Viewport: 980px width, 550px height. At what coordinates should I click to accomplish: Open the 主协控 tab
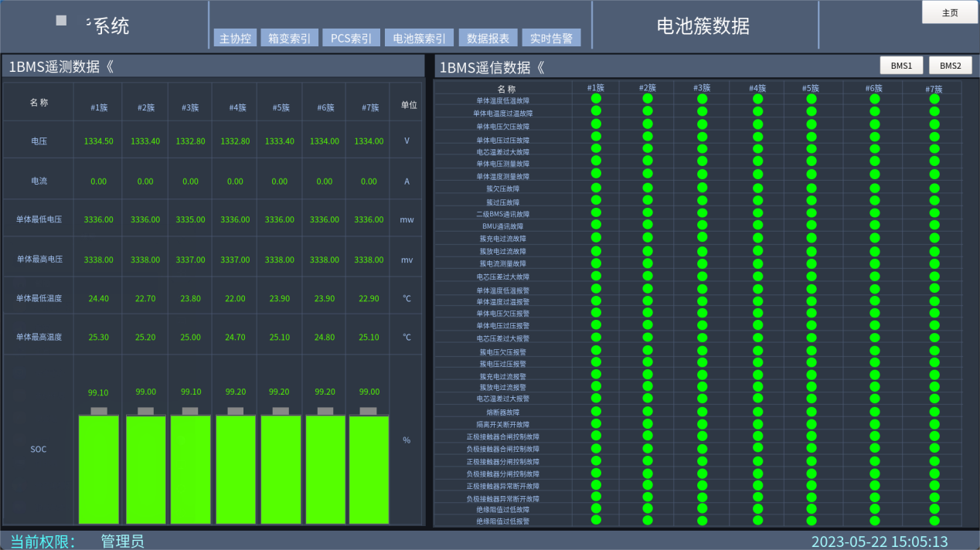pos(235,39)
